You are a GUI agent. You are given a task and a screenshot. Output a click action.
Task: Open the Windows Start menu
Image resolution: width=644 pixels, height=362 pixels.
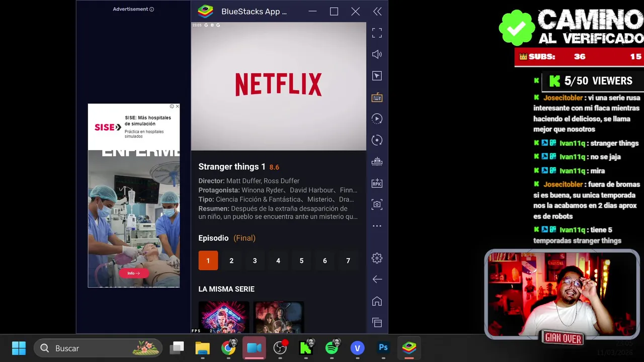tap(19, 348)
